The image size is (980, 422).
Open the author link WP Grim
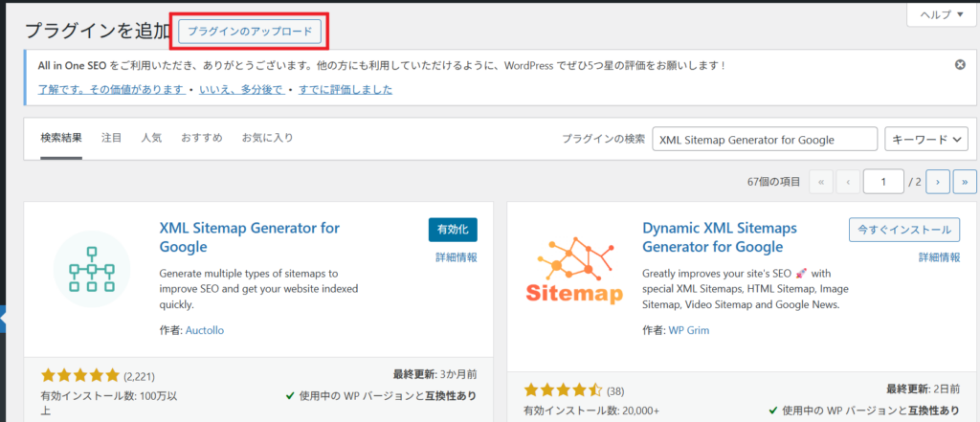click(689, 330)
